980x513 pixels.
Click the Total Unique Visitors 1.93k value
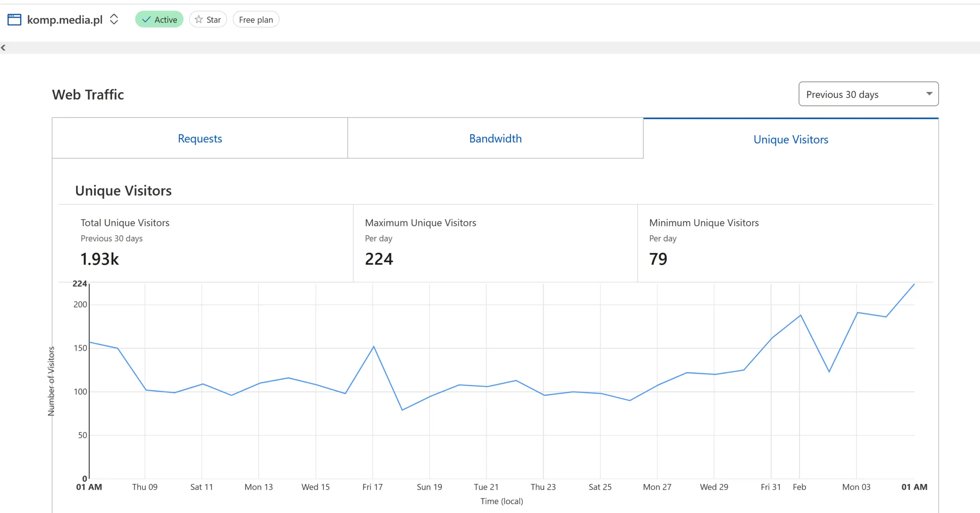(100, 259)
